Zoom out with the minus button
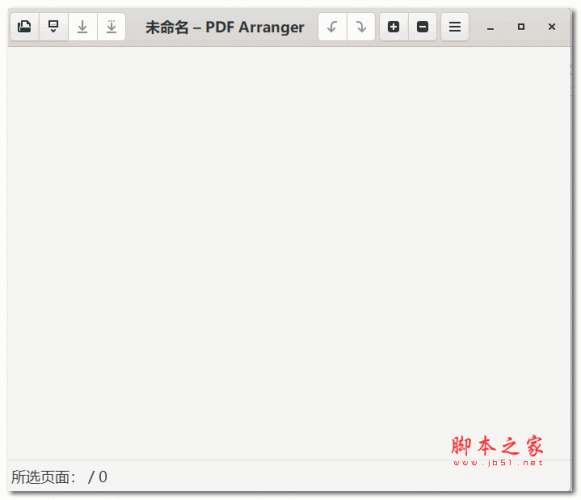 [x=422, y=27]
